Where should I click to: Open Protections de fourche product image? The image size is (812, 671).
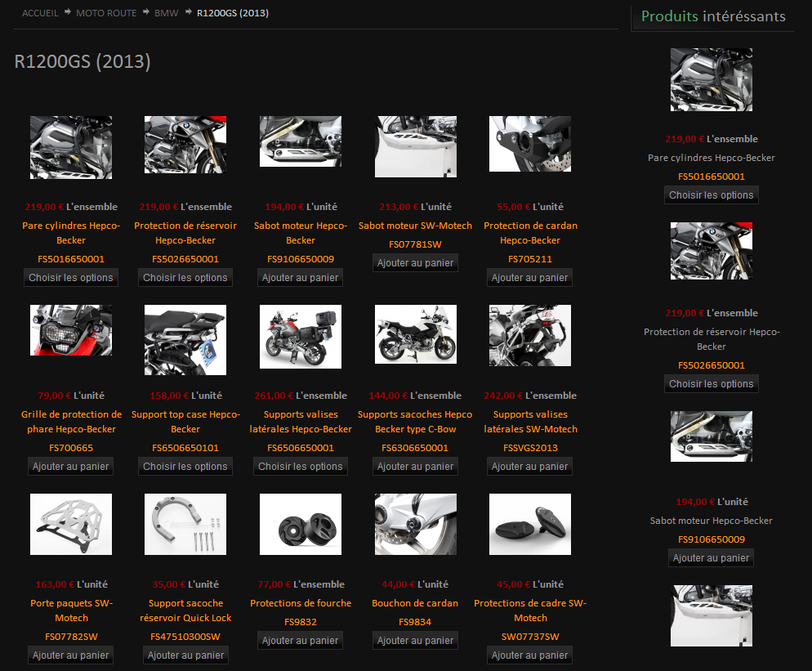pyautogui.click(x=301, y=524)
